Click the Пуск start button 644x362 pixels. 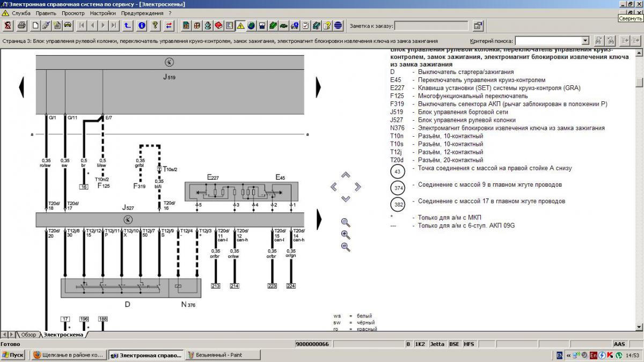tap(13, 355)
